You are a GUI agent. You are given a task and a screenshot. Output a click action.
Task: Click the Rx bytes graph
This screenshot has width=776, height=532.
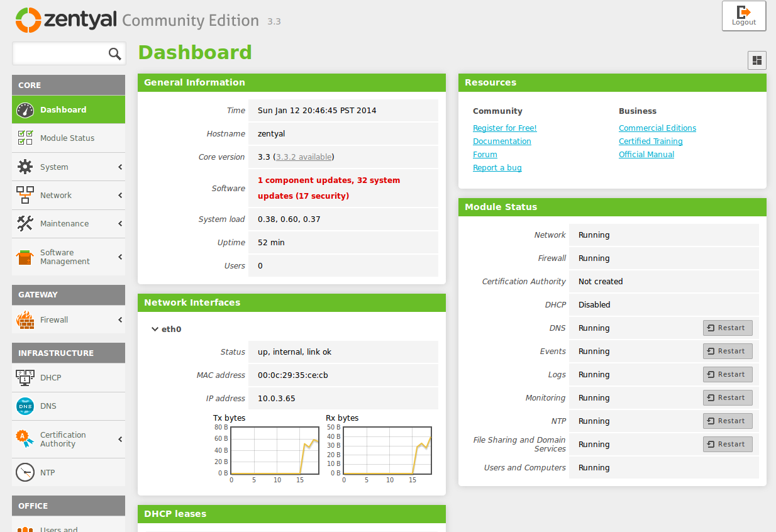click(387, 451)
